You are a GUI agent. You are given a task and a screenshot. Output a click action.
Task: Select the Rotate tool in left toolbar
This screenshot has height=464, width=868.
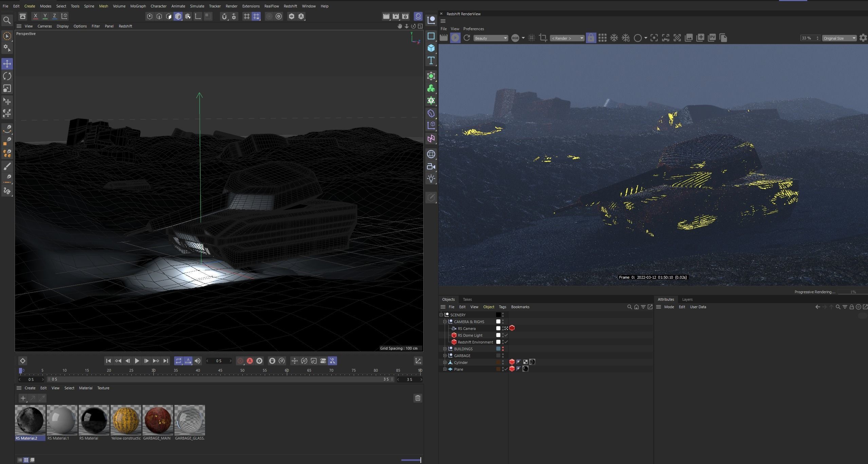(7, 76)
